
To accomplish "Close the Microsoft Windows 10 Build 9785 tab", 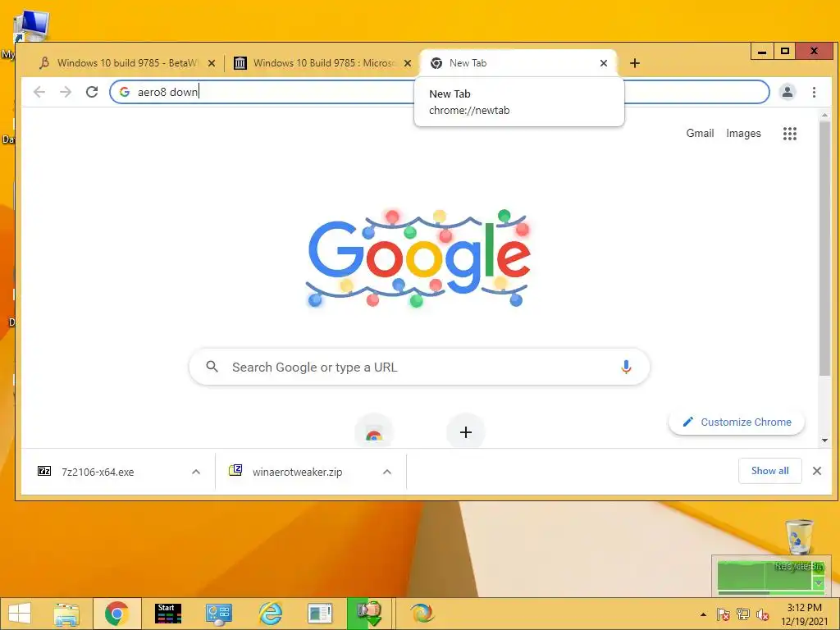I will click(x=407, y=63).
